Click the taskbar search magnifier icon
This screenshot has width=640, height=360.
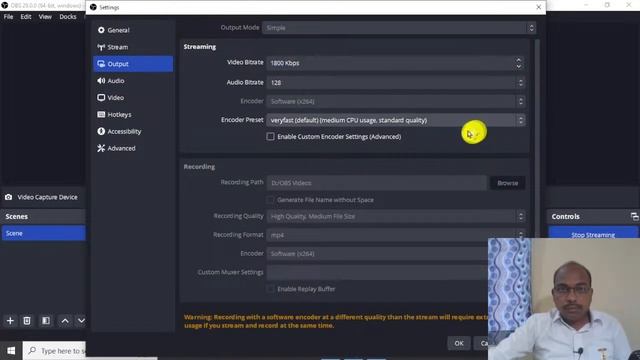click(x=32, y=351)
